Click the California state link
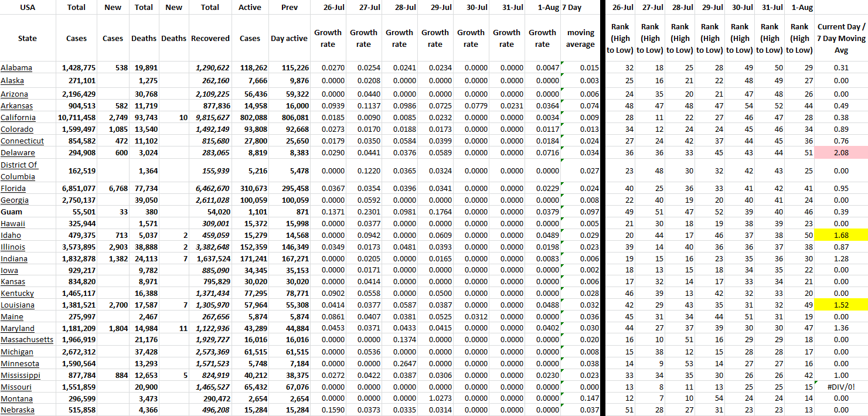This screenshot has height=416, width=868. click(17, 118)
